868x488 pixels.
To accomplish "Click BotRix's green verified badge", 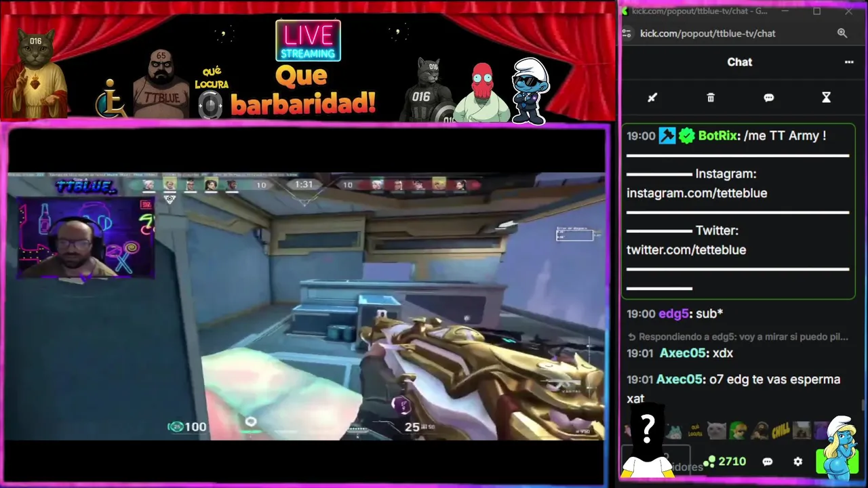I will tap(687, 136).
